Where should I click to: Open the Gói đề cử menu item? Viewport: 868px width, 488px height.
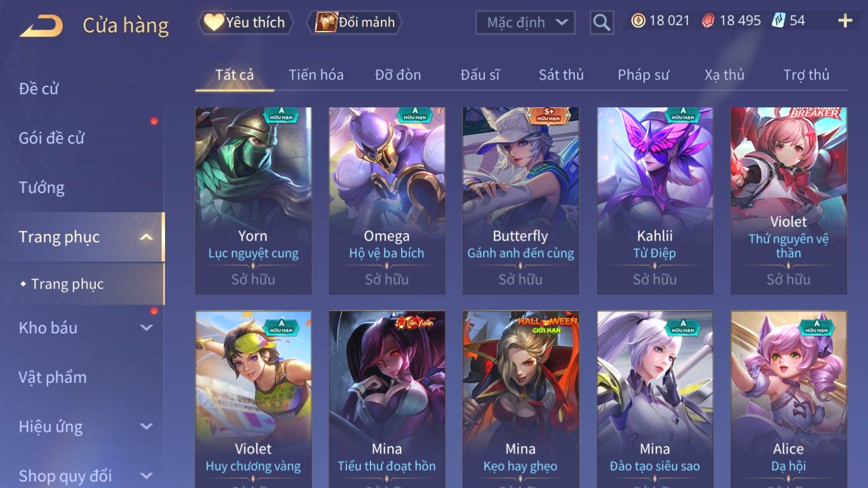[x=51, y=138]
